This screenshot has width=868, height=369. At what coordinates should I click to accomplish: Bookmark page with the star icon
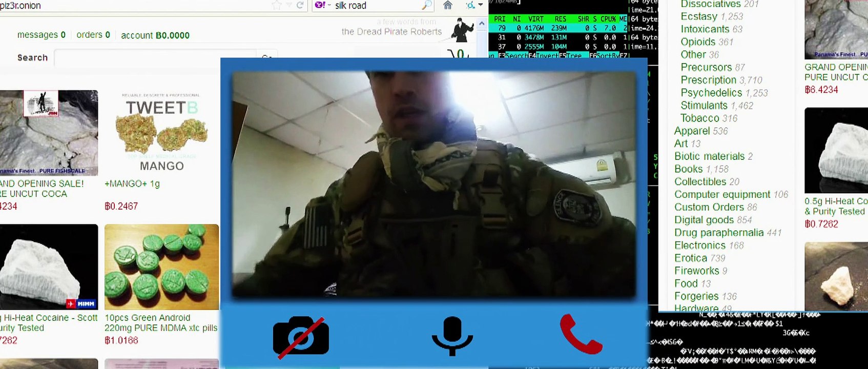[277, 5]
